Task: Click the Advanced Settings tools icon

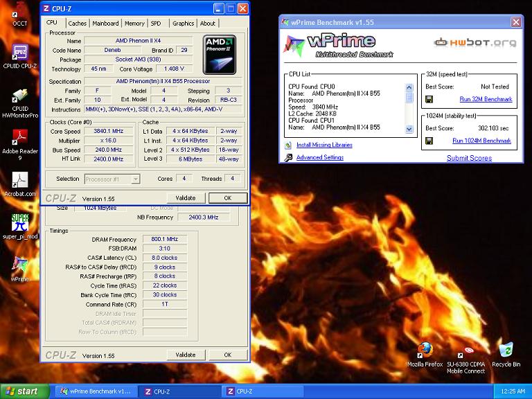Action: coord(288,157)
